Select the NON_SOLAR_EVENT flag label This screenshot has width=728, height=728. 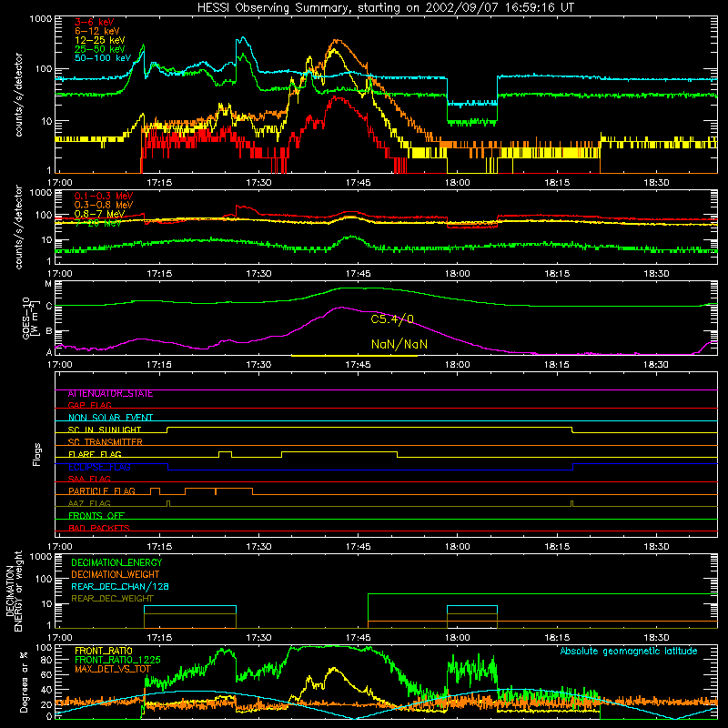110,418
